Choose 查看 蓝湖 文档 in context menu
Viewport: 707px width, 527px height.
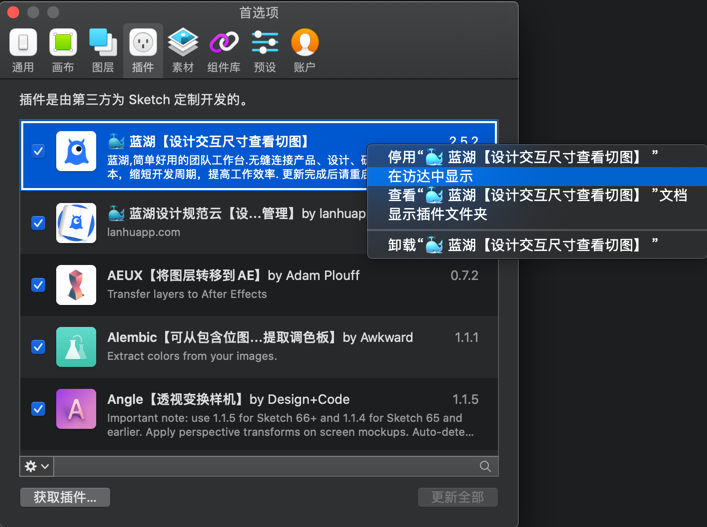(x=537, y=195)
